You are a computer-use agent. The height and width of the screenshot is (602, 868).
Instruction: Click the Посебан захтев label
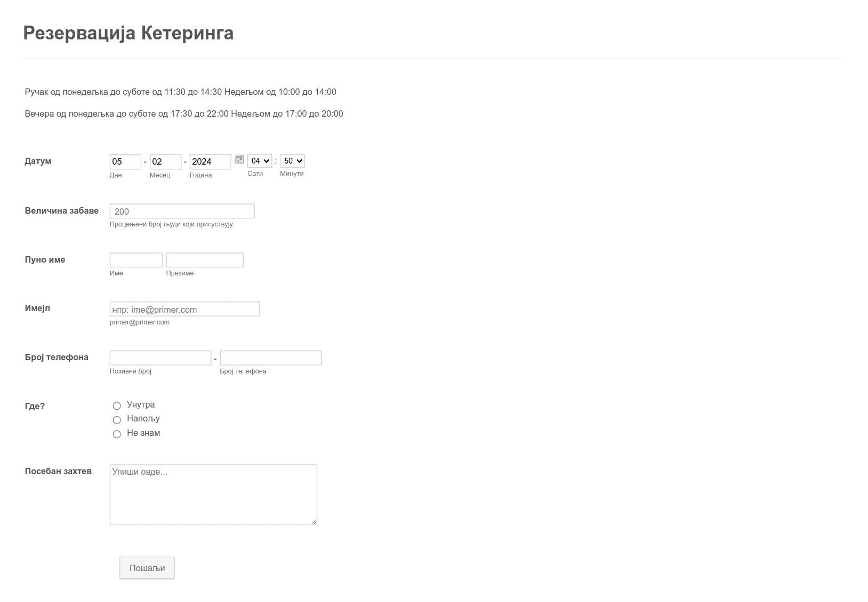pos(58,471)
